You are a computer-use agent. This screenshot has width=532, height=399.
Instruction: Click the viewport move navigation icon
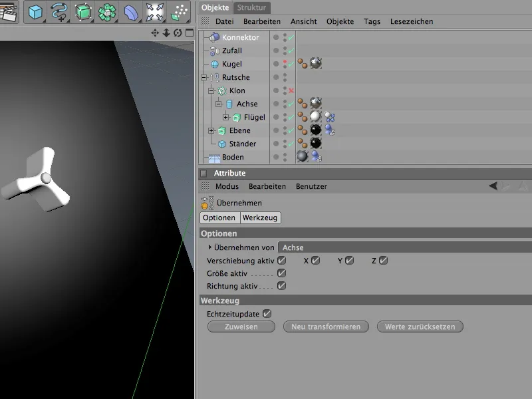[x=155, y=33]
